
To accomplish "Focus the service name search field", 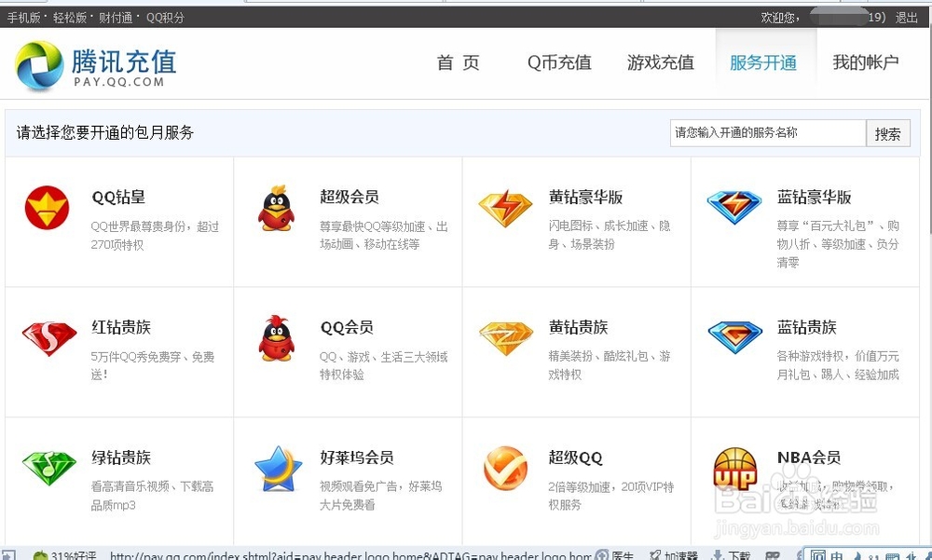I will [768, 133].
